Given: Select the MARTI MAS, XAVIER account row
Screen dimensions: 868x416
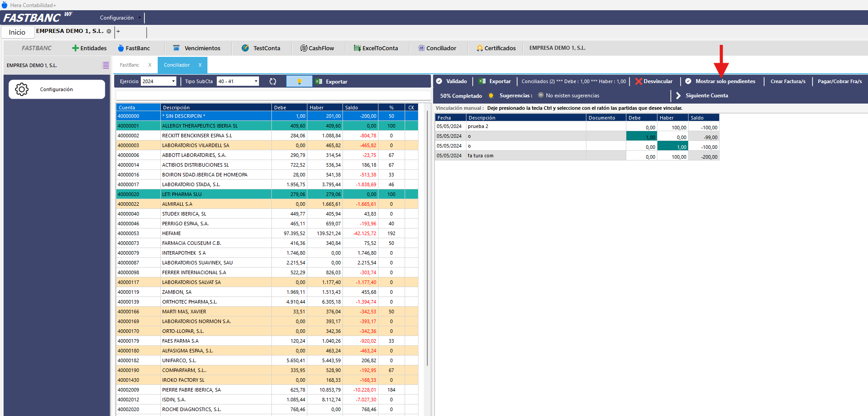Looking at the screenshot, I should [267, 312].
